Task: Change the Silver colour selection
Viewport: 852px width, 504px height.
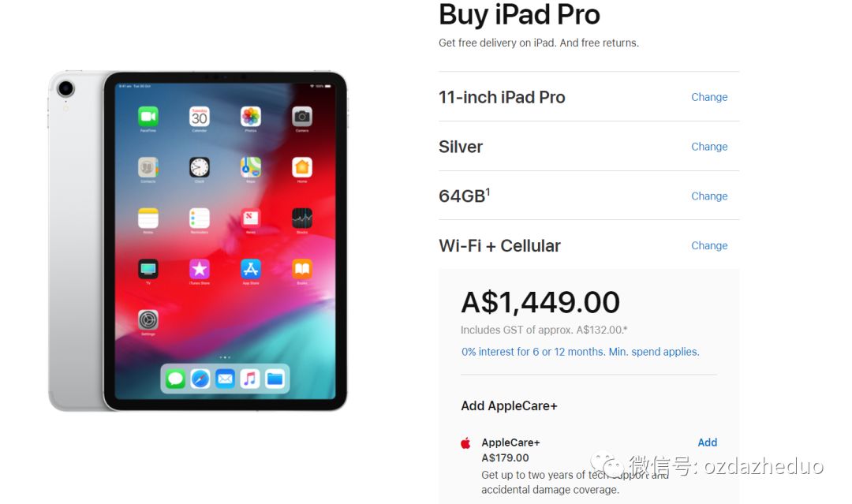Action: pos(709,147)
